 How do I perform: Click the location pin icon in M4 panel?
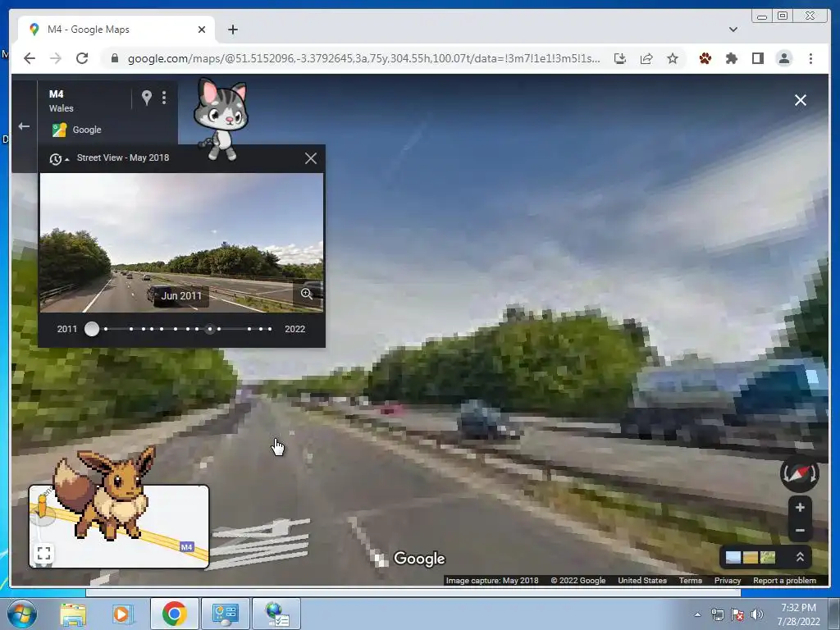[146, 98]
